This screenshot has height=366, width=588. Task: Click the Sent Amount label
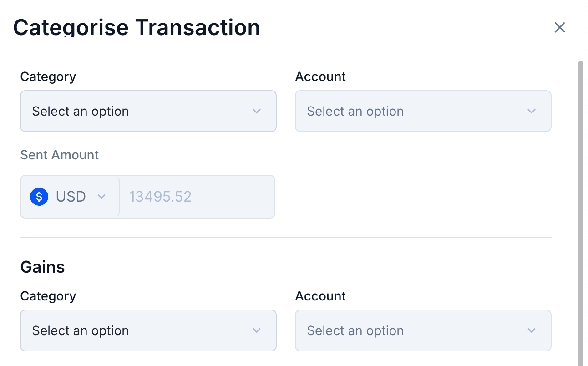tap(59, 155)
